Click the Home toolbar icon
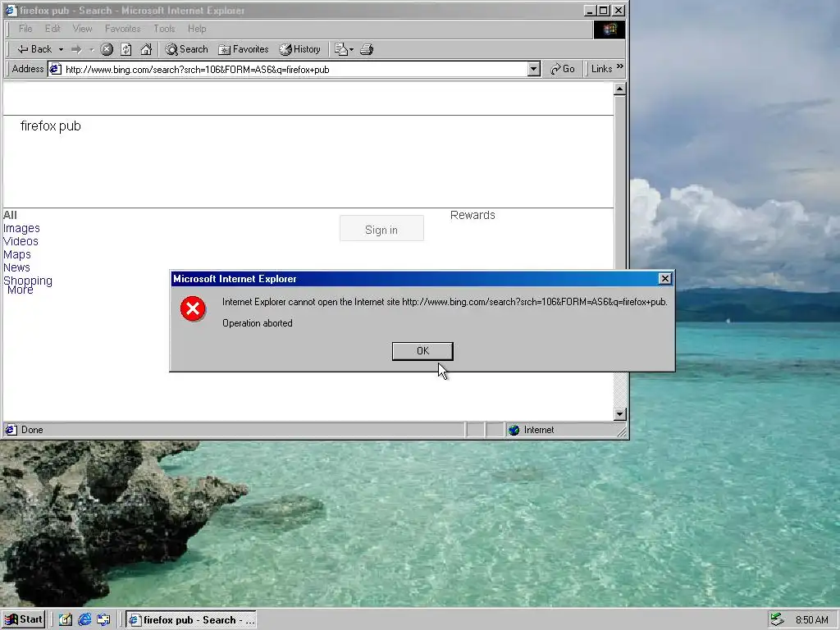Viewport: 840px width, 630px height. [x=146, y=49]
